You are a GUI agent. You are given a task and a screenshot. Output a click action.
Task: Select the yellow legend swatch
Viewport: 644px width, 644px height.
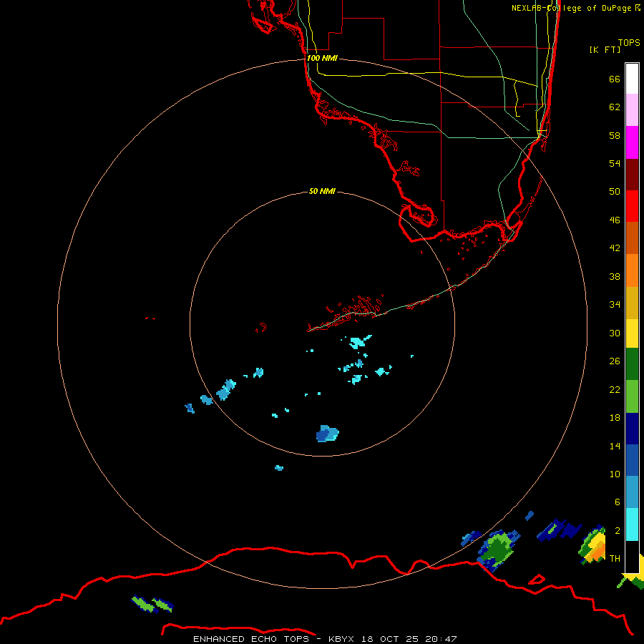coord(632,333)
